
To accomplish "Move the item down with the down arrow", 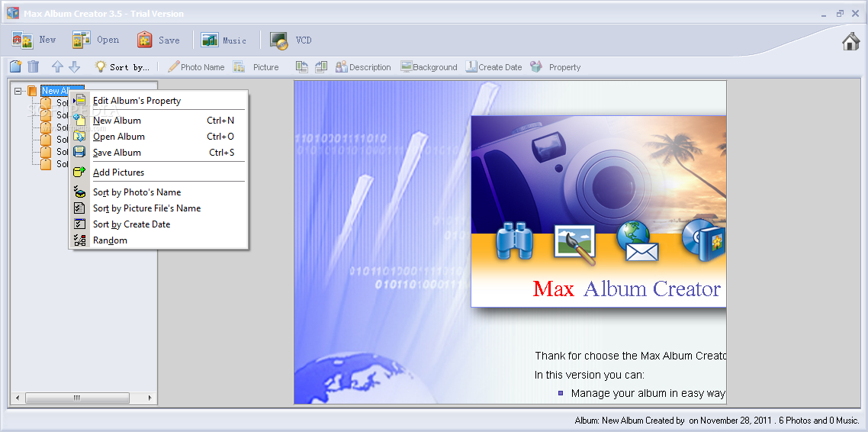I will pos(74,67).
